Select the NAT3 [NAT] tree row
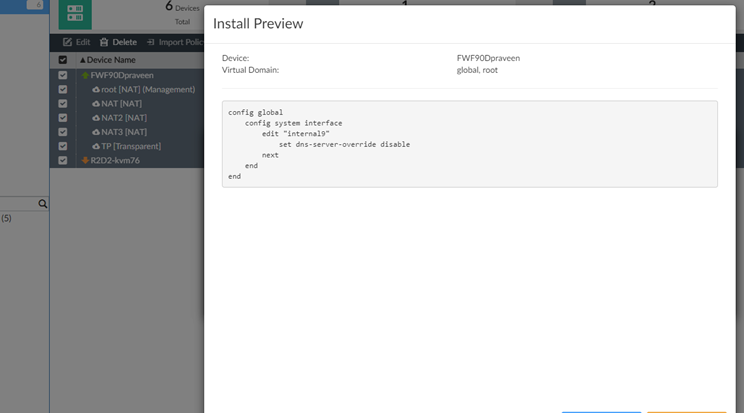The height and width of the screenshot is (413, 744). (123, 132)
